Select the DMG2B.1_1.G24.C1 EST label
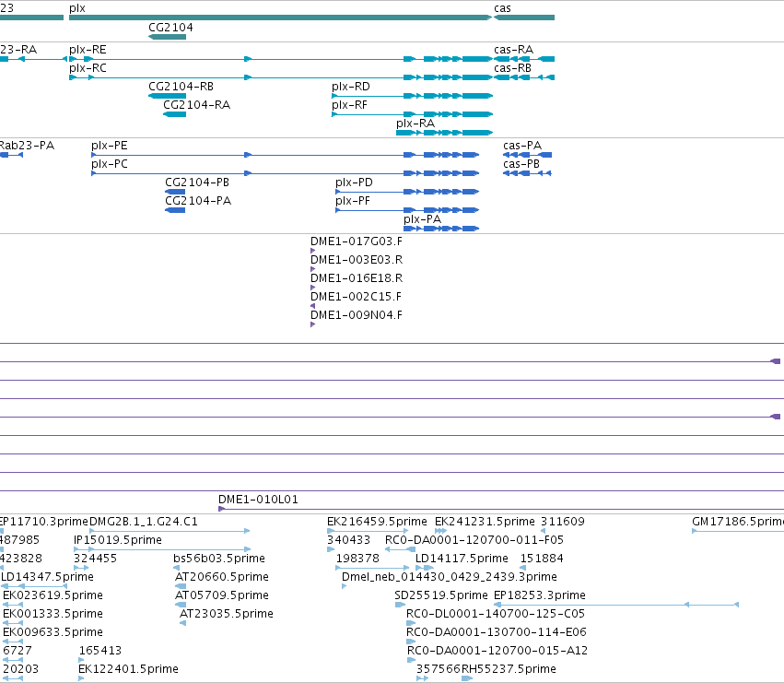The image size is (784, 683). tap(144, 522)
